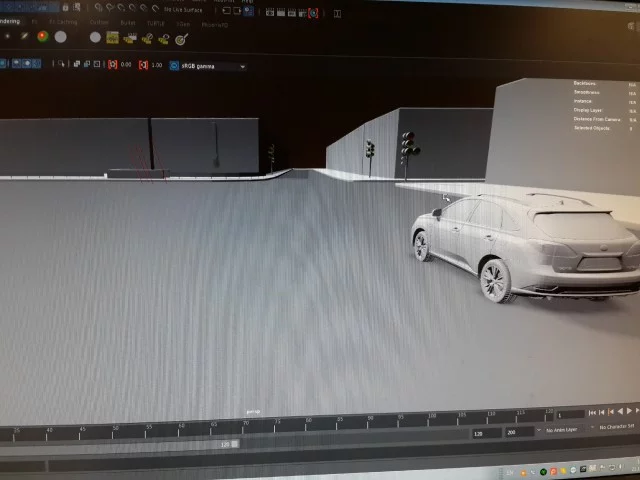Image resolution: width=640 pixels, height=480 pixels.
Task: Click the red-and-green sphere shelf icon
Action: pos(42,36)
